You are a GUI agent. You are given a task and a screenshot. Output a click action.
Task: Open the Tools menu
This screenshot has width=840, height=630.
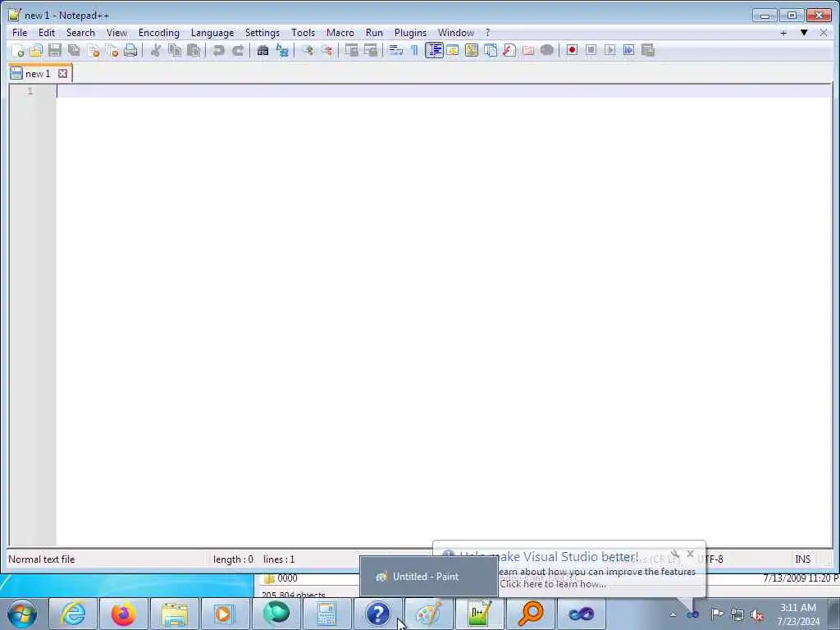pos(304,33)
